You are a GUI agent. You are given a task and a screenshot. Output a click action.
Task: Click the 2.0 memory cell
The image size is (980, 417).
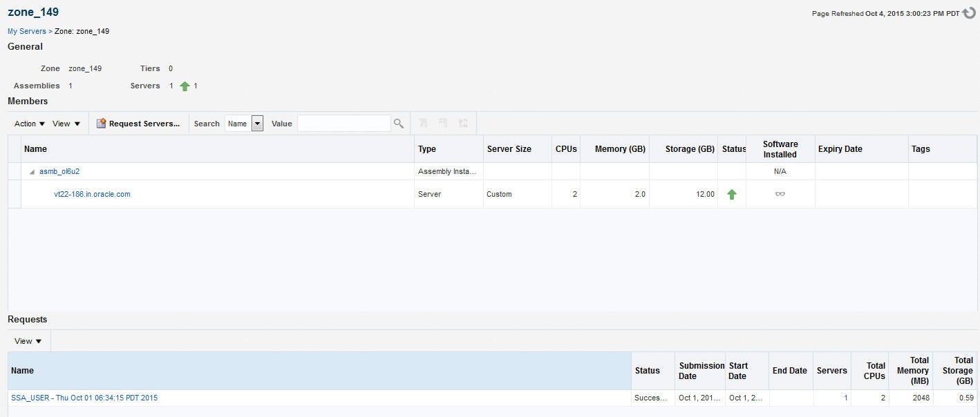click(614, 194)
